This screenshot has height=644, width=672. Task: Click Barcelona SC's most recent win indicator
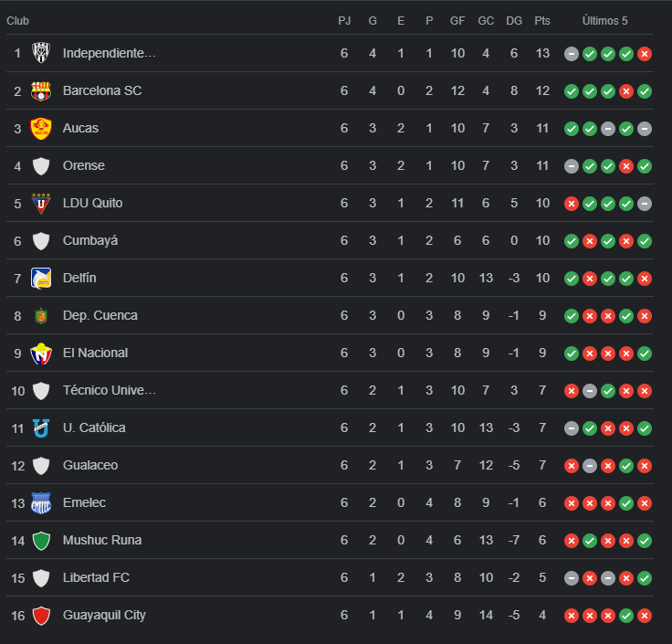645,91
